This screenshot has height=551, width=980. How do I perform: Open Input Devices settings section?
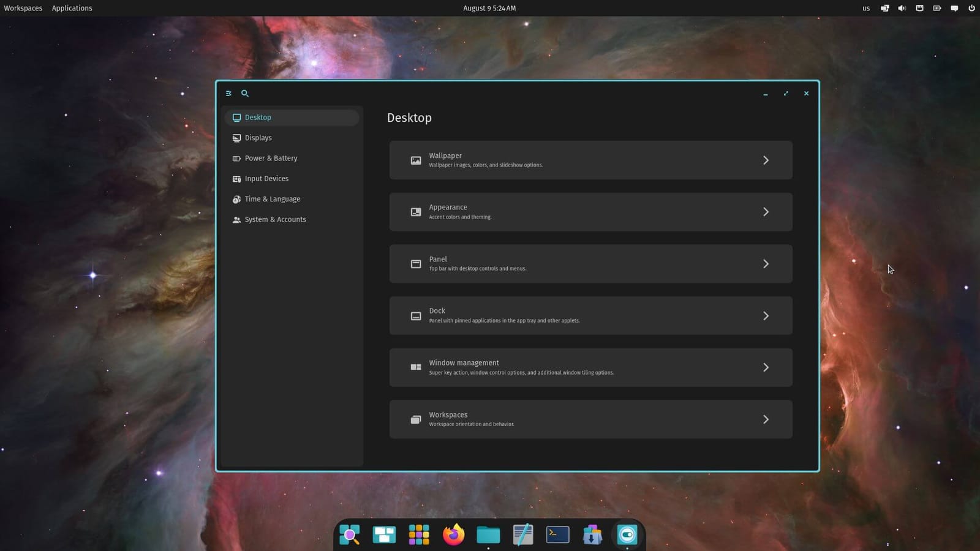267,178
